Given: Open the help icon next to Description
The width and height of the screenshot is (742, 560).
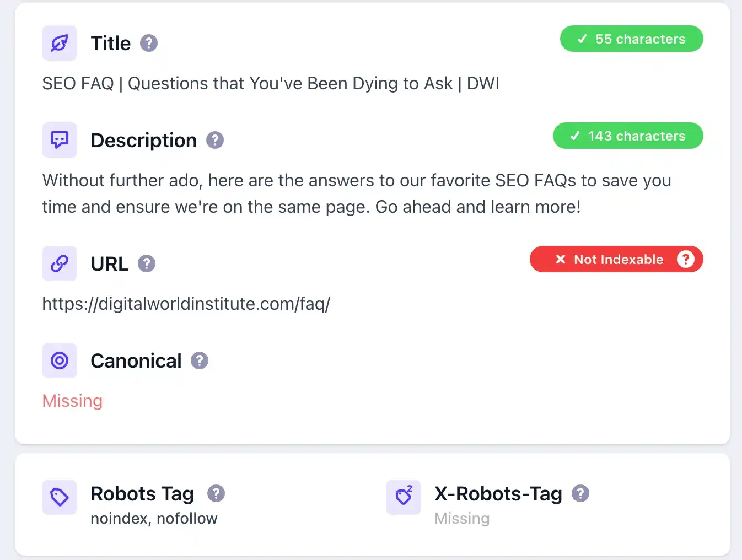Looking at the screenshot, I should click(x=215, y=140).
